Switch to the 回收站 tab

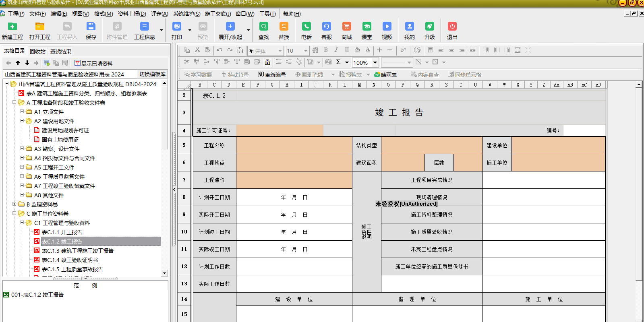(x=37, y=51)
